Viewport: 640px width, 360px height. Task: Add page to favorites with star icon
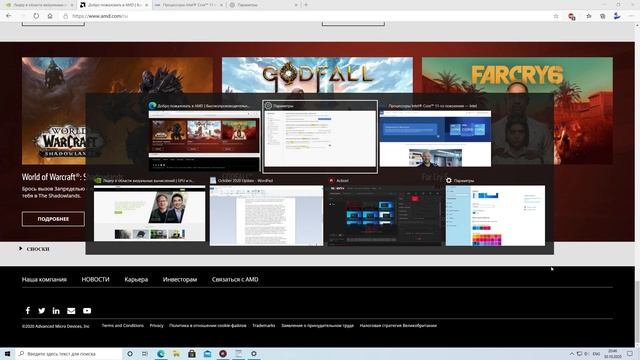(556, 16)
